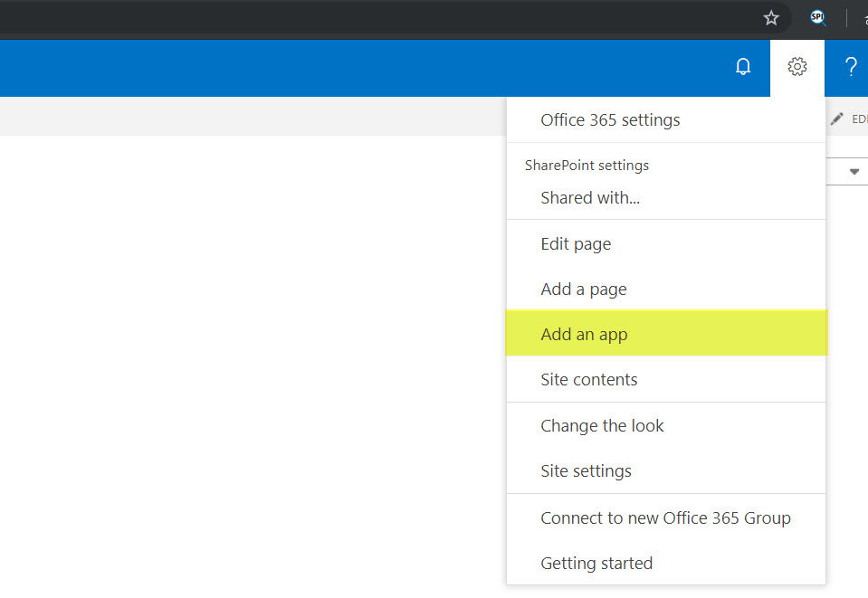Screen dimensions: 868x598
Task: Select Connect to new Office 365 Group
Action: click(x=666, y=517)
